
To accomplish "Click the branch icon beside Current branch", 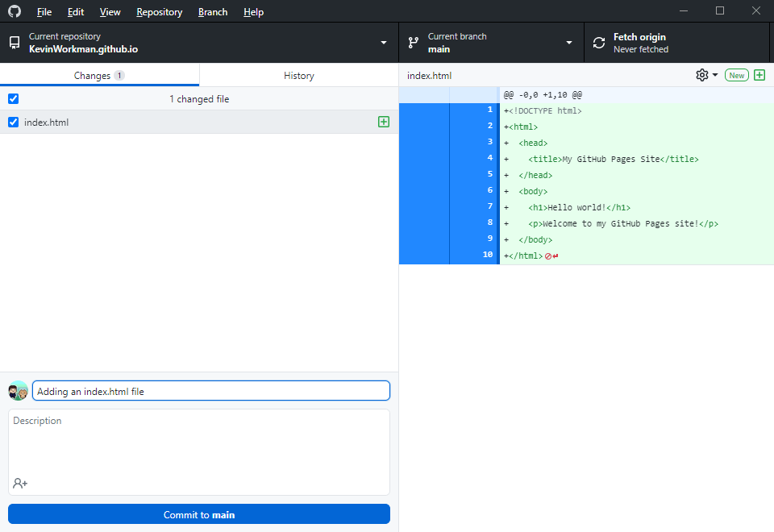I will coord(413,42).
